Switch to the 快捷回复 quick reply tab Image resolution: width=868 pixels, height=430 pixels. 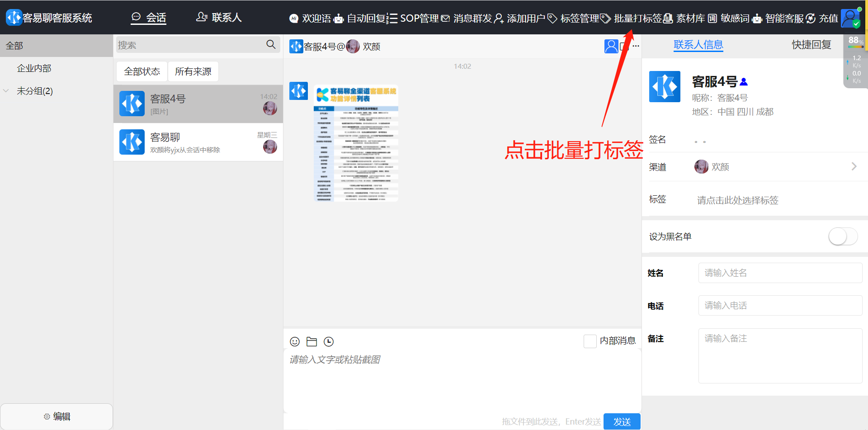[811, 45]
